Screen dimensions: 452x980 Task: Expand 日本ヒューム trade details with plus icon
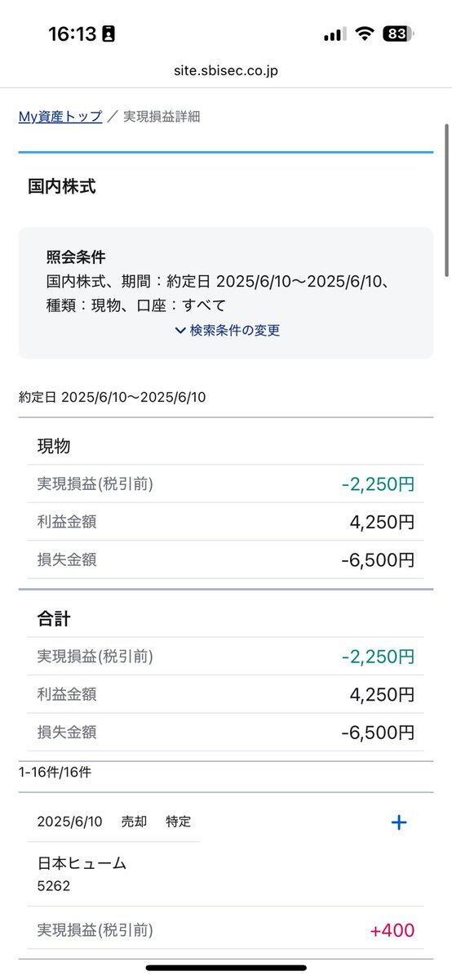[x=398, y=822]
